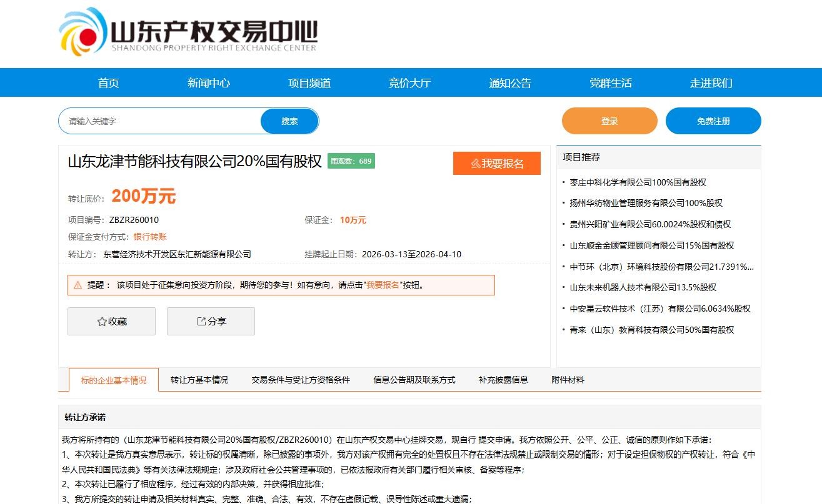The image size is (822, 504).
Task: Open the 首页 navigation item
Action: point(108,83)
